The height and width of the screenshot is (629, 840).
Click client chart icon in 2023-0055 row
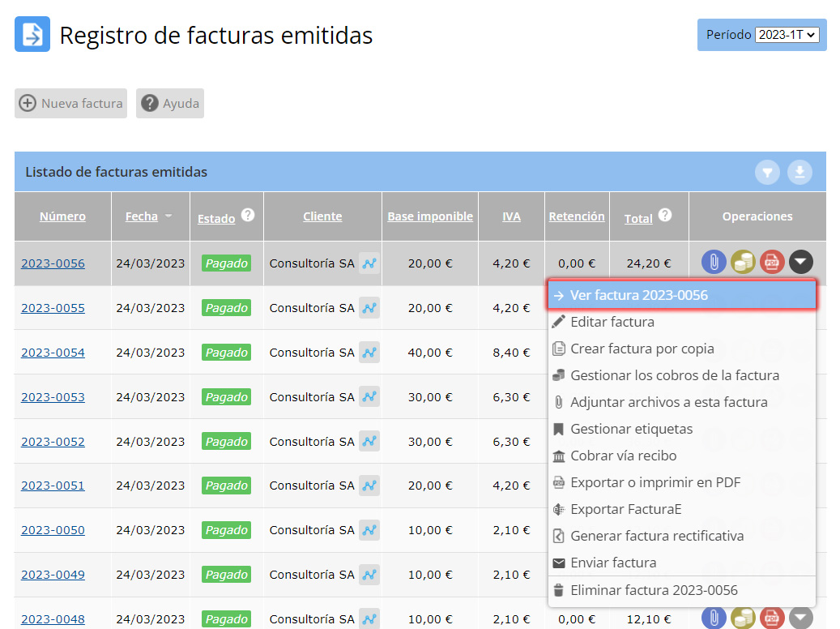[x=369, y=308]
